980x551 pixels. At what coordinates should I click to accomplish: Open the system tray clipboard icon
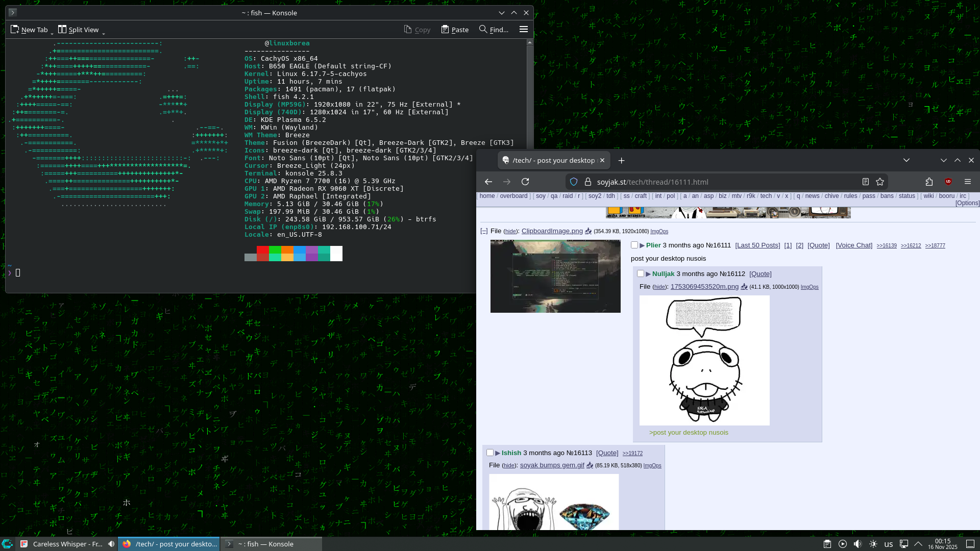(827, 544)
